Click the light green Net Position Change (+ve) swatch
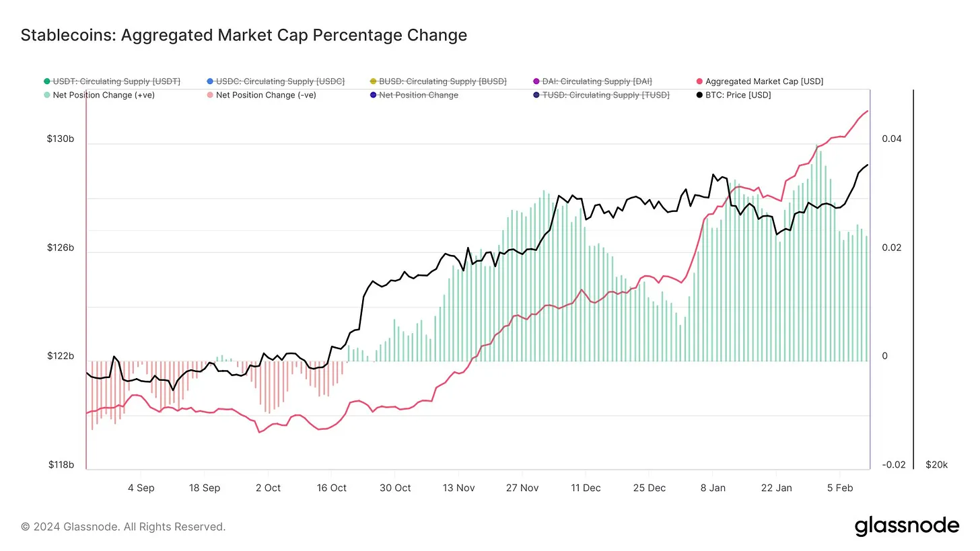 coord(46,95)
